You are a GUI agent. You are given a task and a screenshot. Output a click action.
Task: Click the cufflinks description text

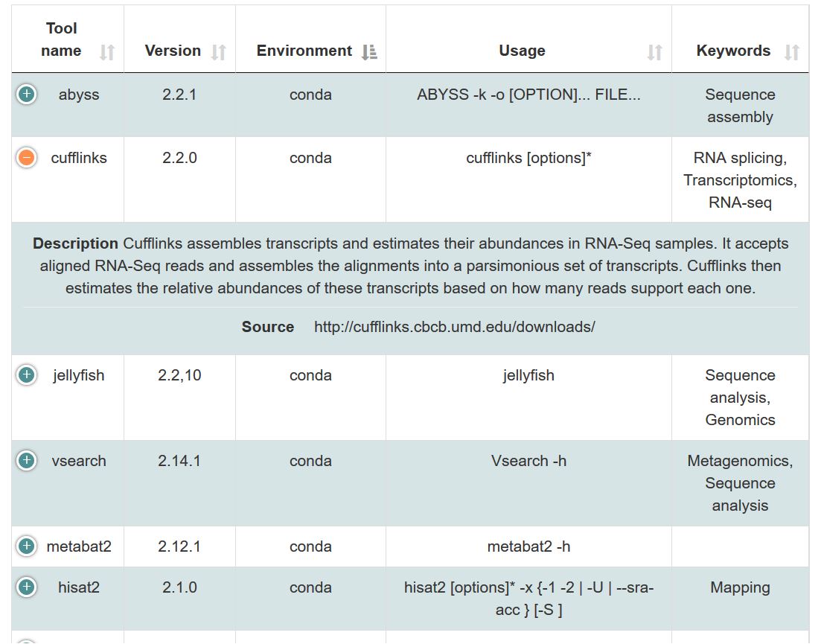tap(410, 266)
